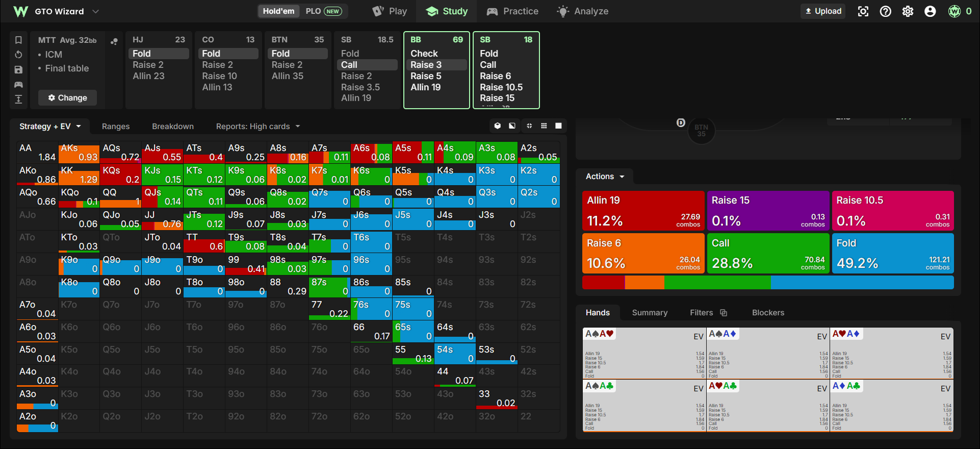Click the AKs cell in range grid
This screenshot has height=449, width=980.
[x=79, y=153]
